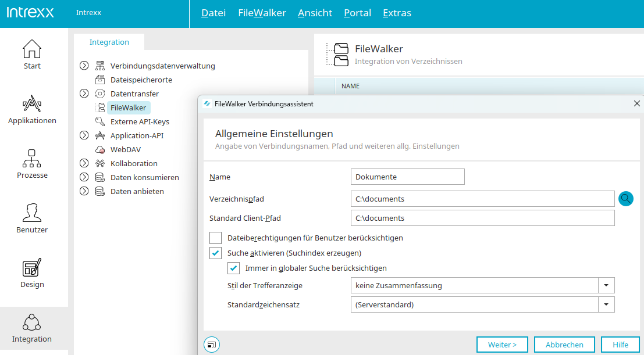Click the Daten konsumieren database icon

(100, 177)
